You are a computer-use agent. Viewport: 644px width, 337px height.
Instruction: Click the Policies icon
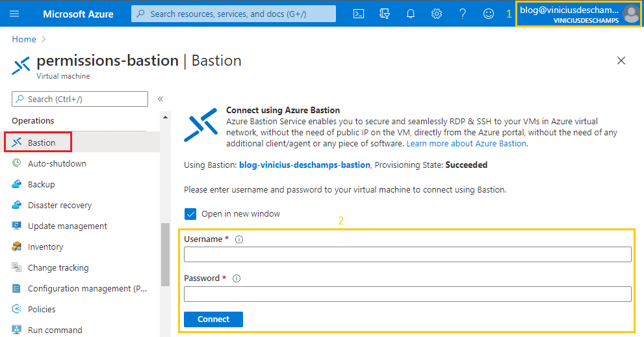16,309
